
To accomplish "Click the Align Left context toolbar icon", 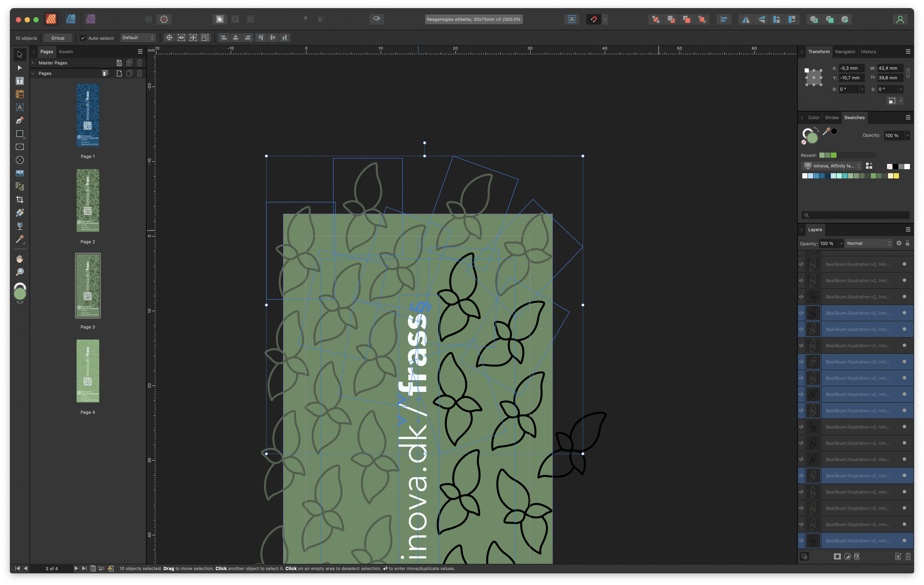I will click(224, 38).
